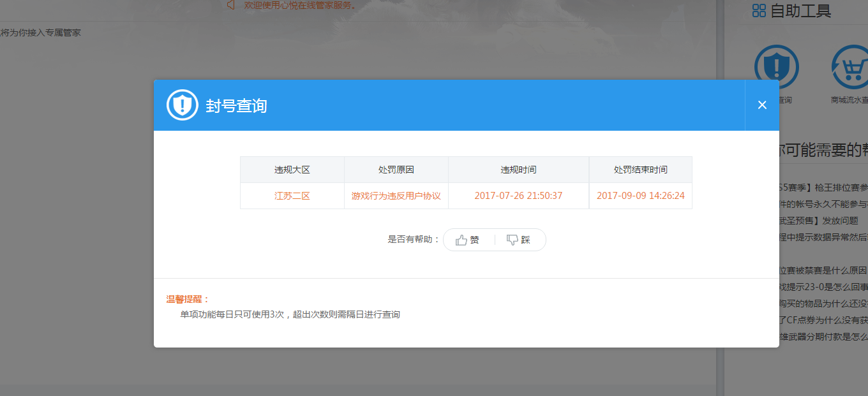
Task: Select the 违规大区 column header
Action: (x=292, y=170)
